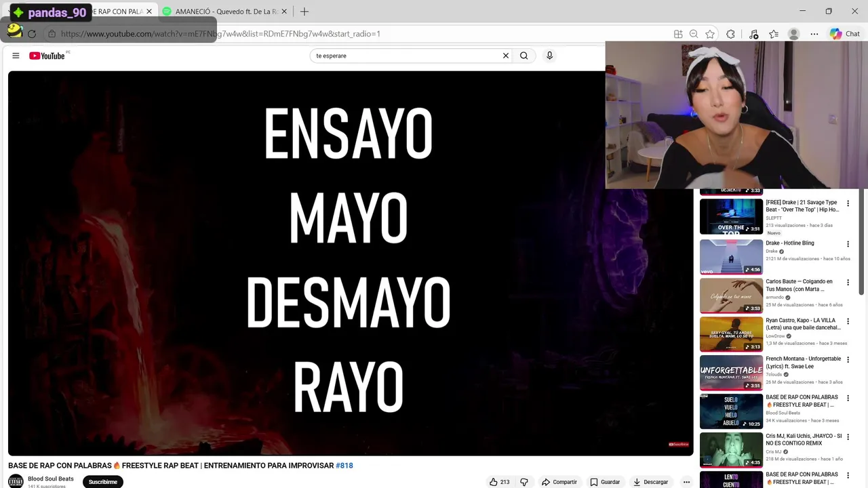Click the video player showing ENSAYO MAYO
The image size is (868, 488).
[x=351, y=263]
